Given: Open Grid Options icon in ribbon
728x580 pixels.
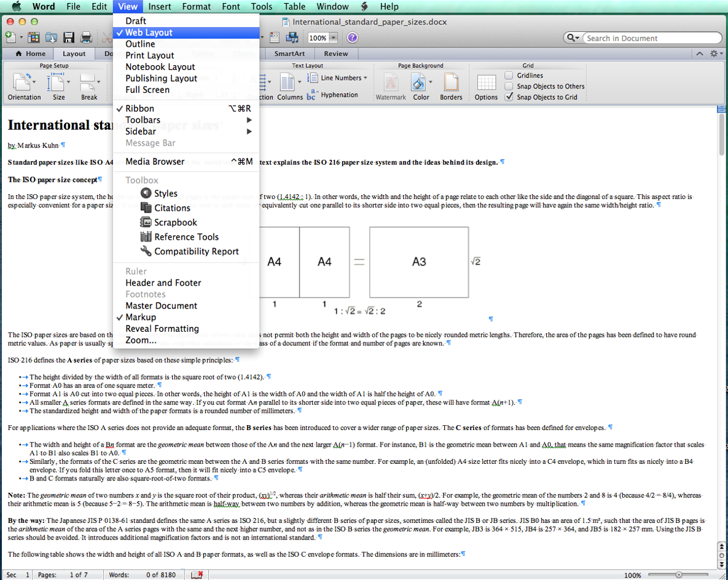Looking at the screenshot, I should [x=486, y=83].
